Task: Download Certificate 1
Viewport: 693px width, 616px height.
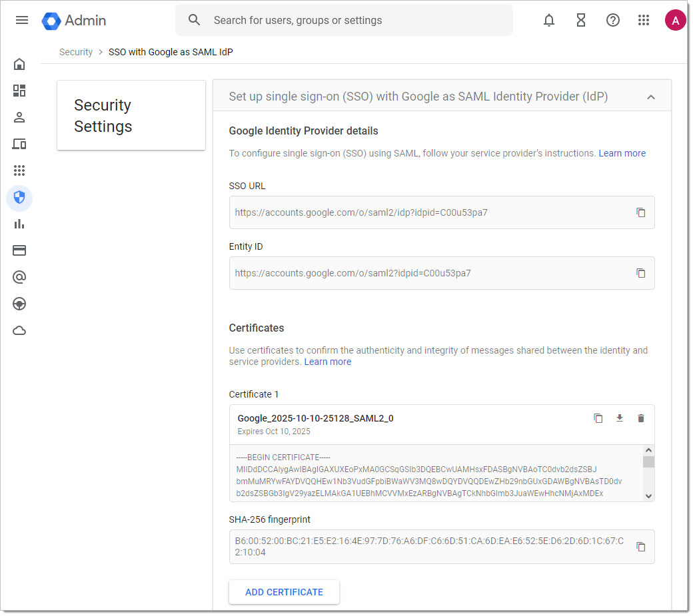Action: pyautogui.click(x=620, y=418)
